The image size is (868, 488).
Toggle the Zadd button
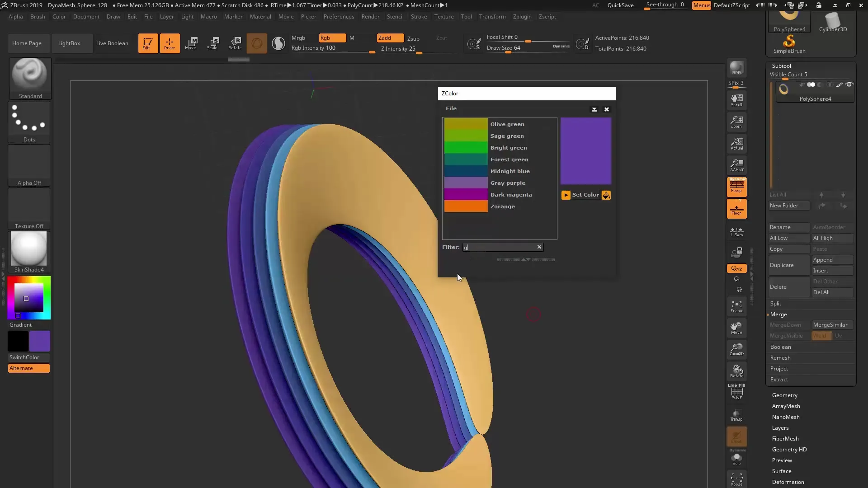point(390,38)
